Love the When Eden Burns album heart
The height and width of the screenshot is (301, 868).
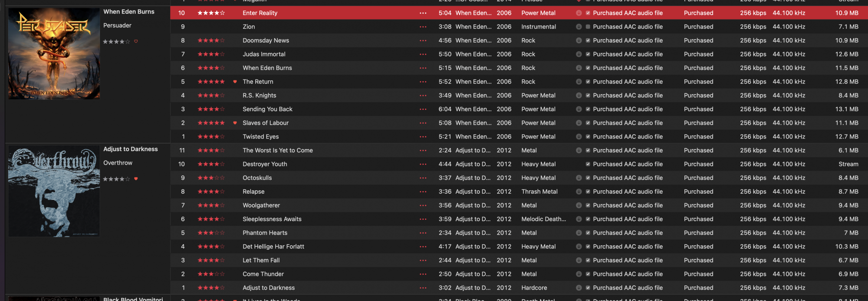136,42
